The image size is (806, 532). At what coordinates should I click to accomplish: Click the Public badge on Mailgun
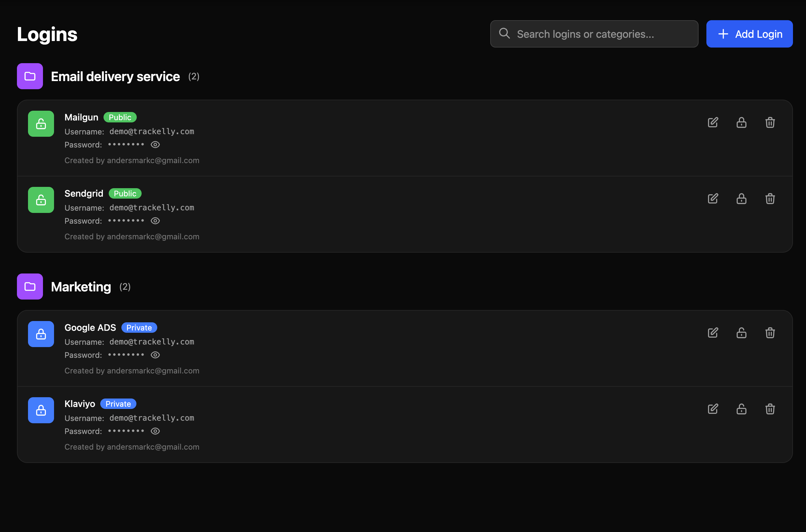tap(120, 117)
